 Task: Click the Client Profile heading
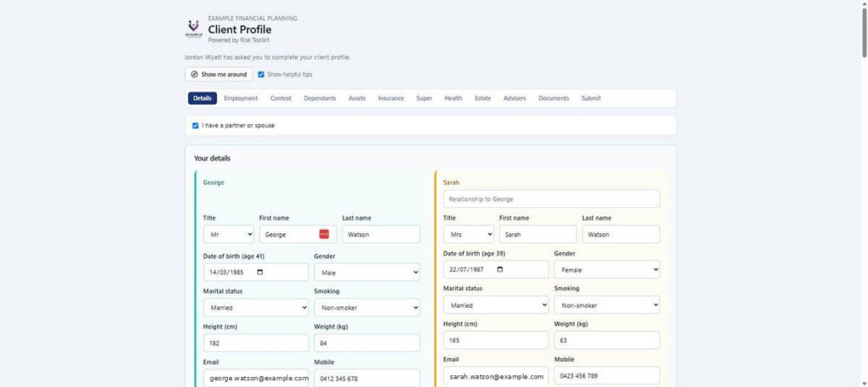(x=240, y=30)
